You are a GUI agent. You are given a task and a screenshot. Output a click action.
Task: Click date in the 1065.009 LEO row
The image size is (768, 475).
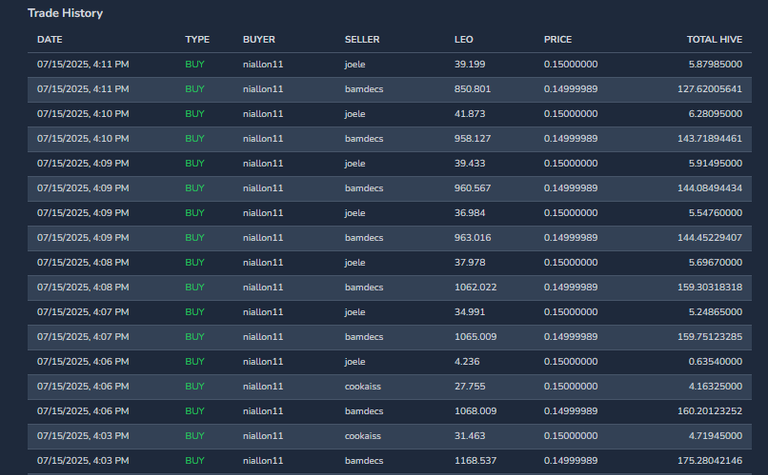[x=83, y=337]
